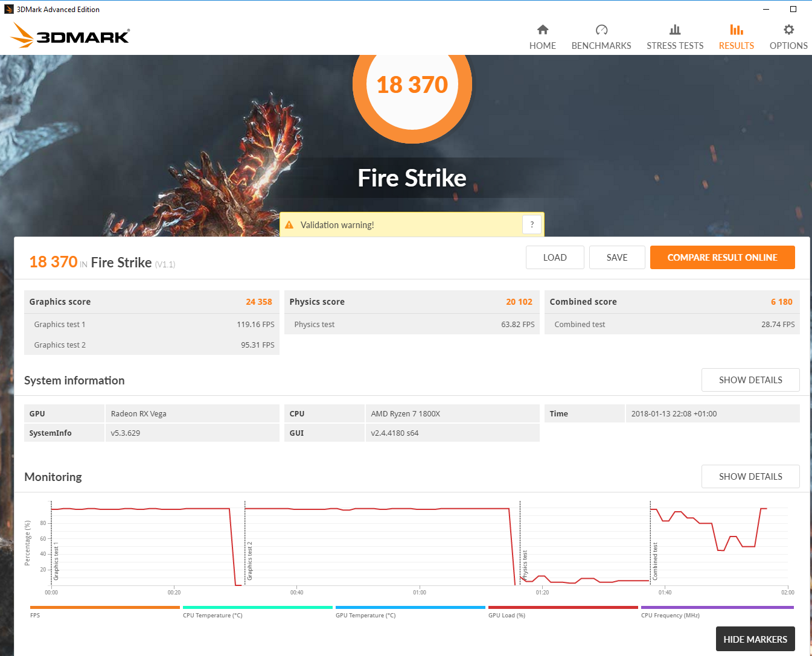This screenshot has height=656, width=812.
Task: Click Graphics test 2 value 95.31 FPS
Action: pyautogui.click(x=258, y=345)
